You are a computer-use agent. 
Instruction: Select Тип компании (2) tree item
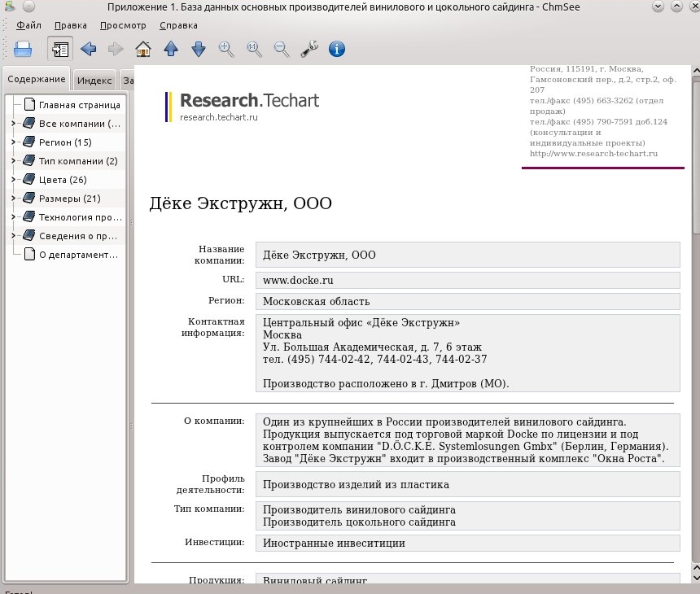click(78, 161)
